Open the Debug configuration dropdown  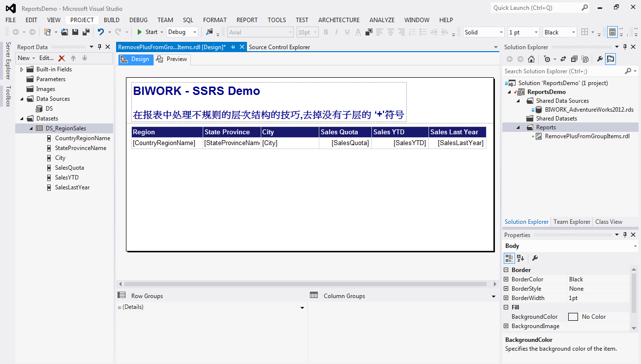point(195,32)
